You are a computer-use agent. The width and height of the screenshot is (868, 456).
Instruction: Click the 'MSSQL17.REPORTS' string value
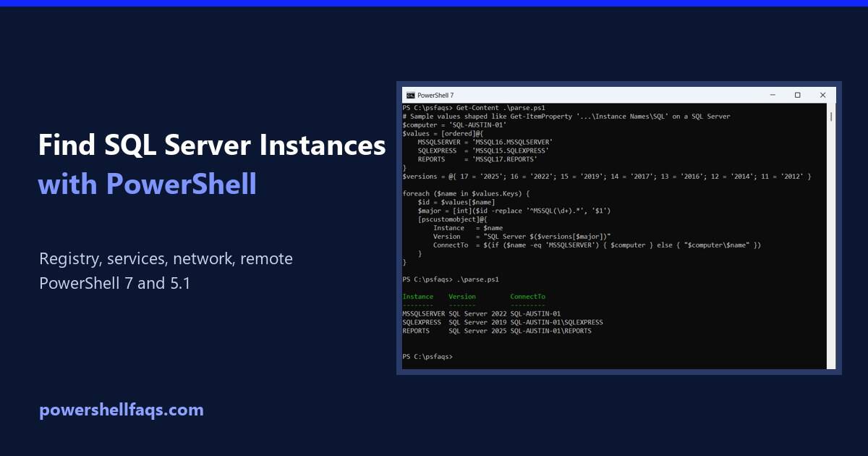[504, 159]
